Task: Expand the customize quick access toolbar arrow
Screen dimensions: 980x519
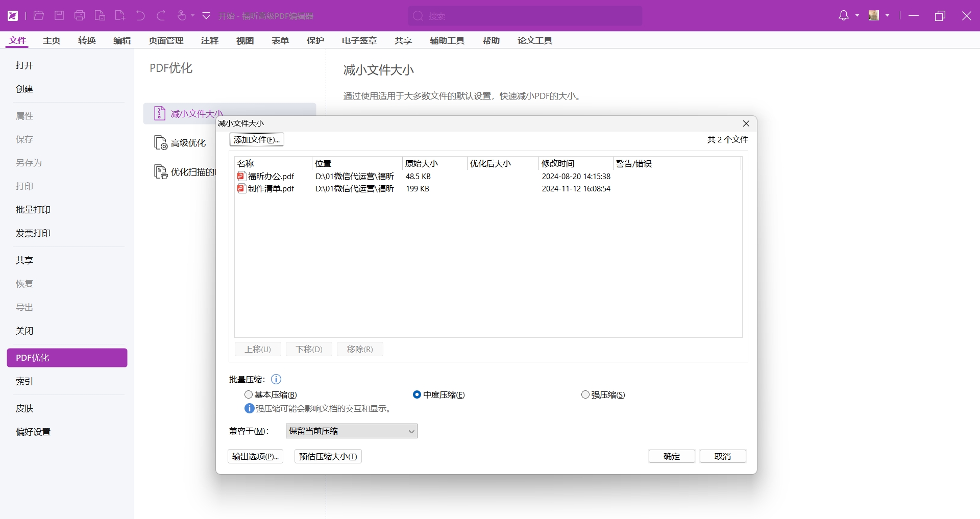Action: coord(206,16)
